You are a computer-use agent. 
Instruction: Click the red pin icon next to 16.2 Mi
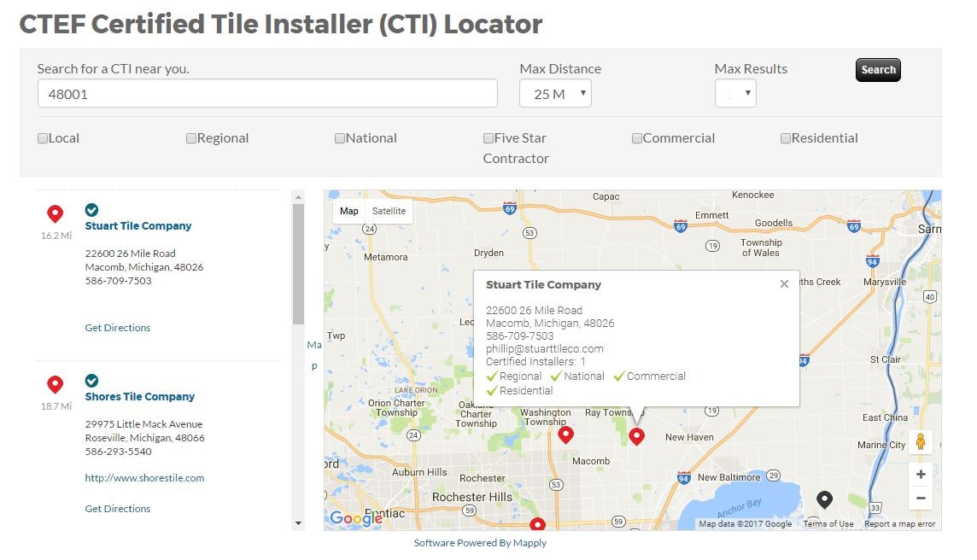(x=56, y=213)
